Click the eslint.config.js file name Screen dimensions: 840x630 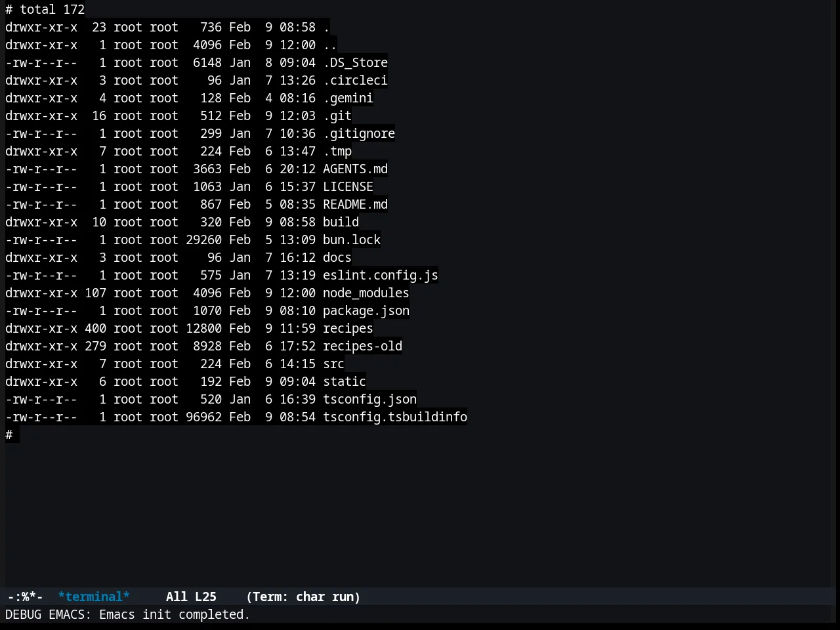(x=381, y=275)
